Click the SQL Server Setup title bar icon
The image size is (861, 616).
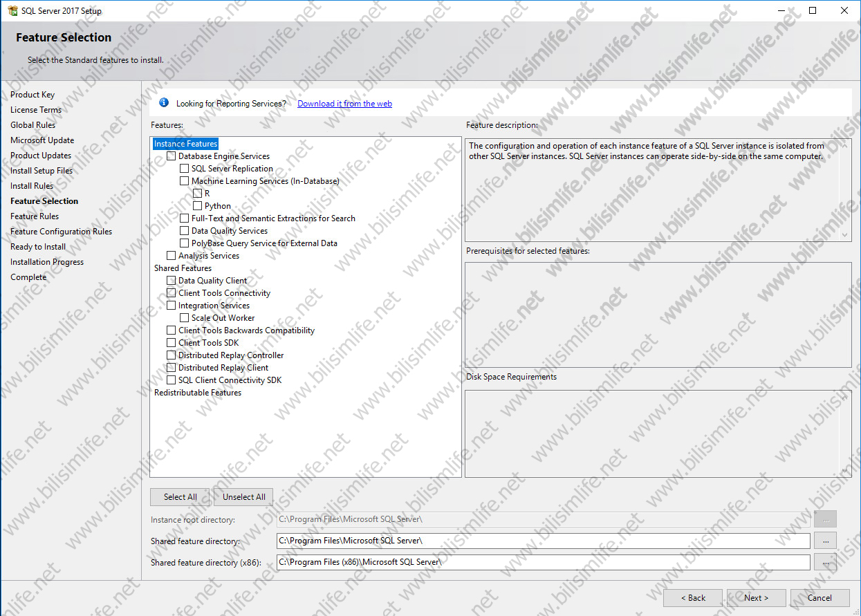tap(12, 10)
